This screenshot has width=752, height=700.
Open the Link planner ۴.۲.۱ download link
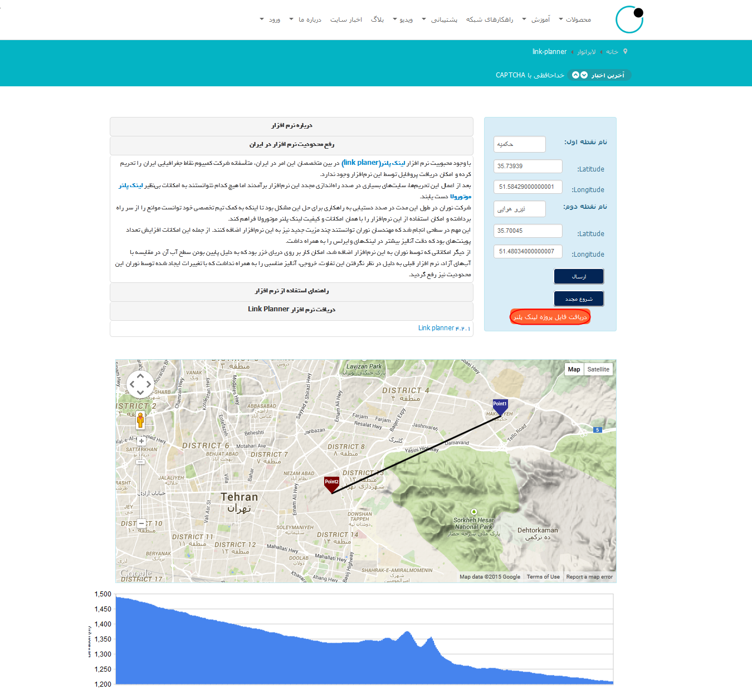point(444,328)
